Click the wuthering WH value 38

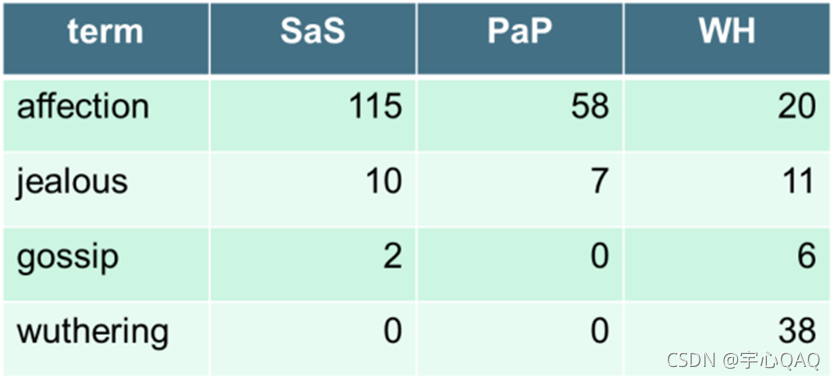click(727, 339)
